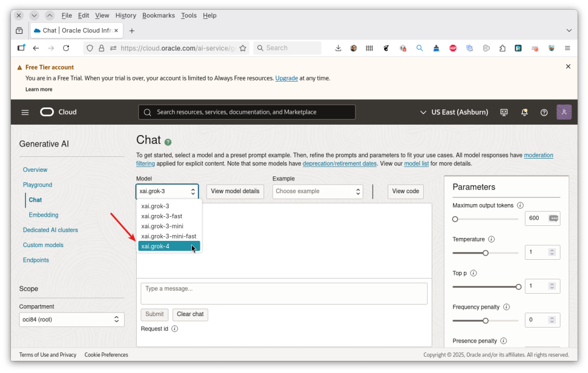Open the View menu

pyautogui.click(x=102, y=16)
